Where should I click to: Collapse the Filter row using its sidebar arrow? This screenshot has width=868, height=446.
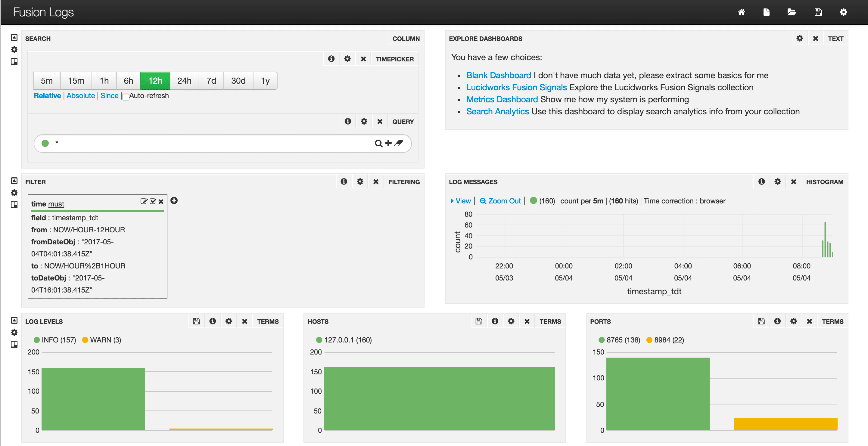click(14, 181)
